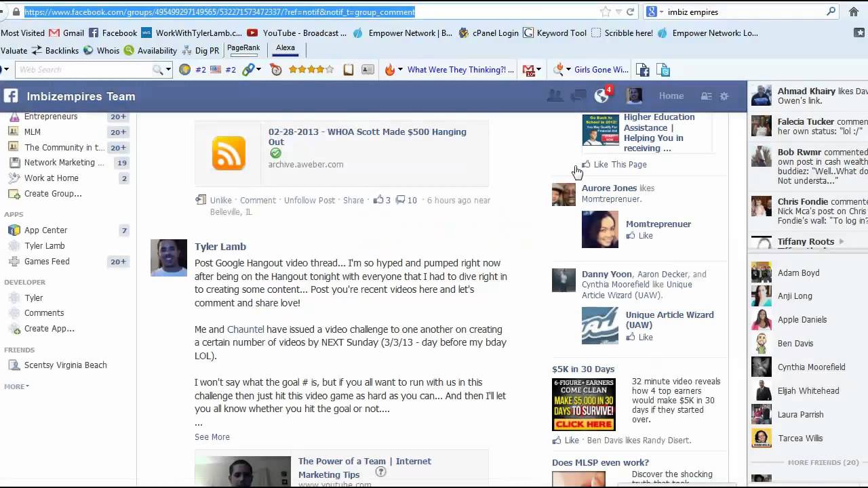Open Keyword Tool bookmark

pos(555,33)
